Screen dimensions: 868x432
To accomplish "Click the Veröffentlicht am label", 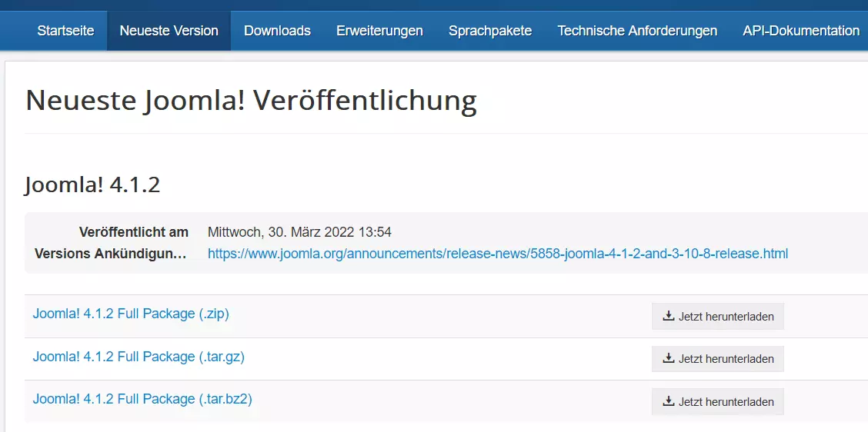I will tap(133, 232).
